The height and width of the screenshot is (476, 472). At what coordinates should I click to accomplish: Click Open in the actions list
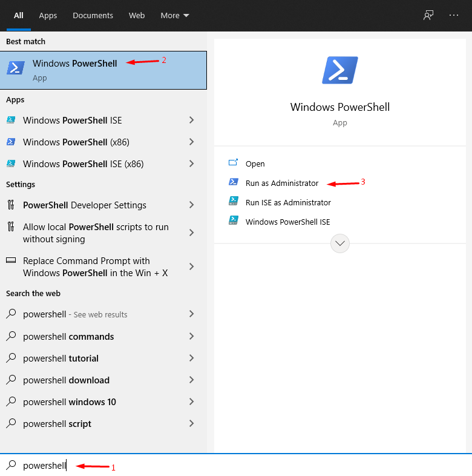[x=255, y=164]
